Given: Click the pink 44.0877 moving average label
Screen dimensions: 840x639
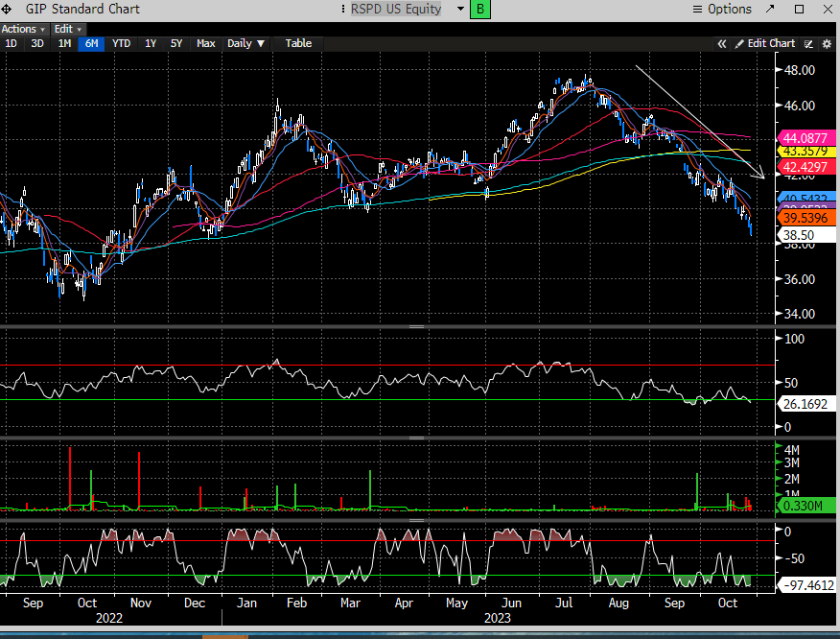Looking at the screenshot, I should pyautogui.click(x=806, y=138).
